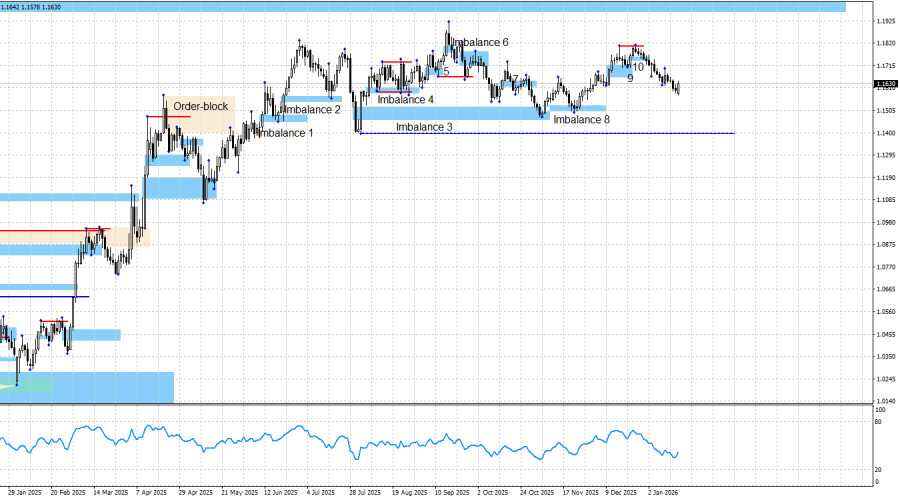Click the indicator scale value 100
Screen dimensions: 900x500
tap(880, 410)
